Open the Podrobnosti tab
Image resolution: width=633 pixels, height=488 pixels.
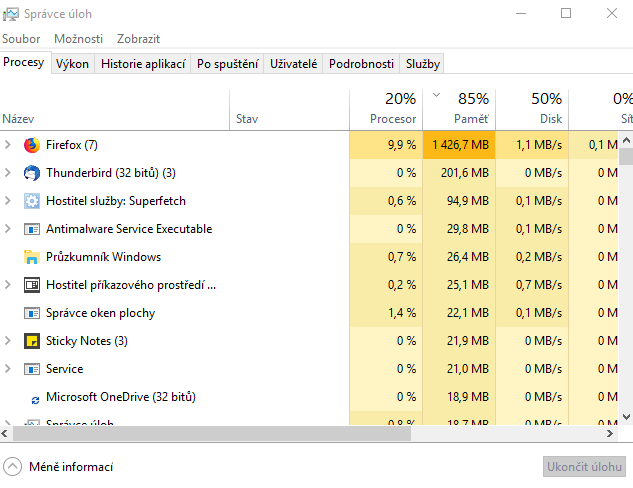(361, 64)
